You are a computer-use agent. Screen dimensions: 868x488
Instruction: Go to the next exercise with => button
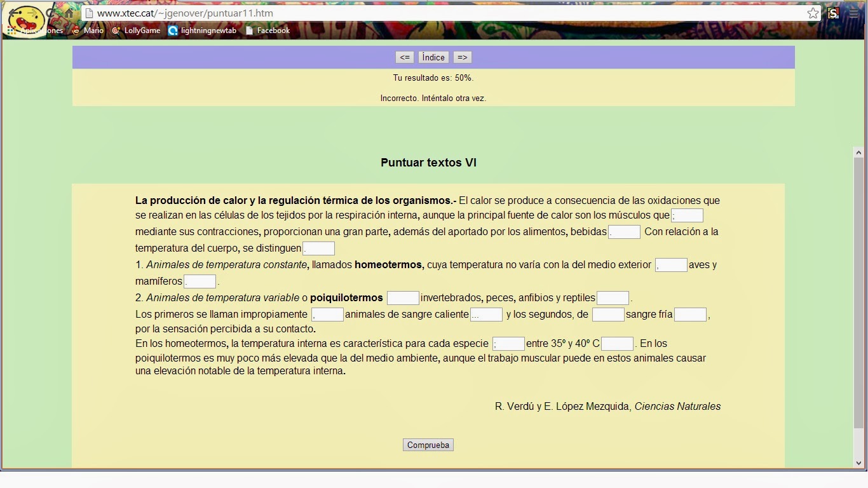(463, 57)
